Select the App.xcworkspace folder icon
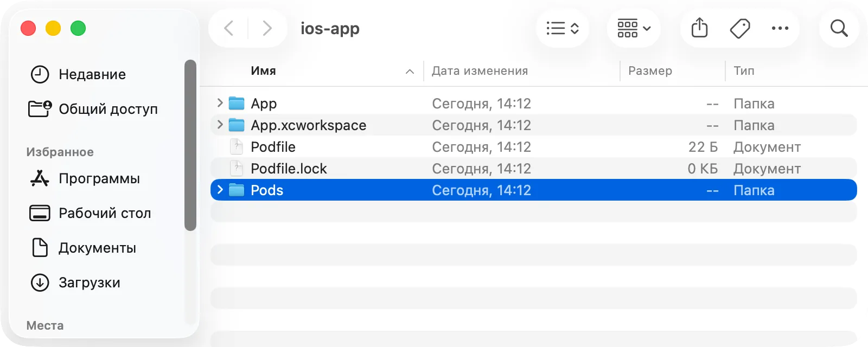Screen dimensions: 868x347 point(237,125)
